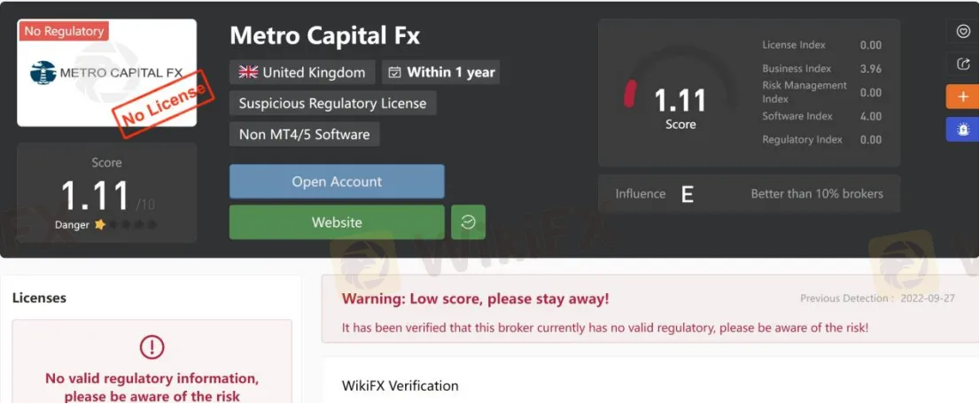980x404 pixels.
Task: Click the Influence E rating
Action: point(687,195)
